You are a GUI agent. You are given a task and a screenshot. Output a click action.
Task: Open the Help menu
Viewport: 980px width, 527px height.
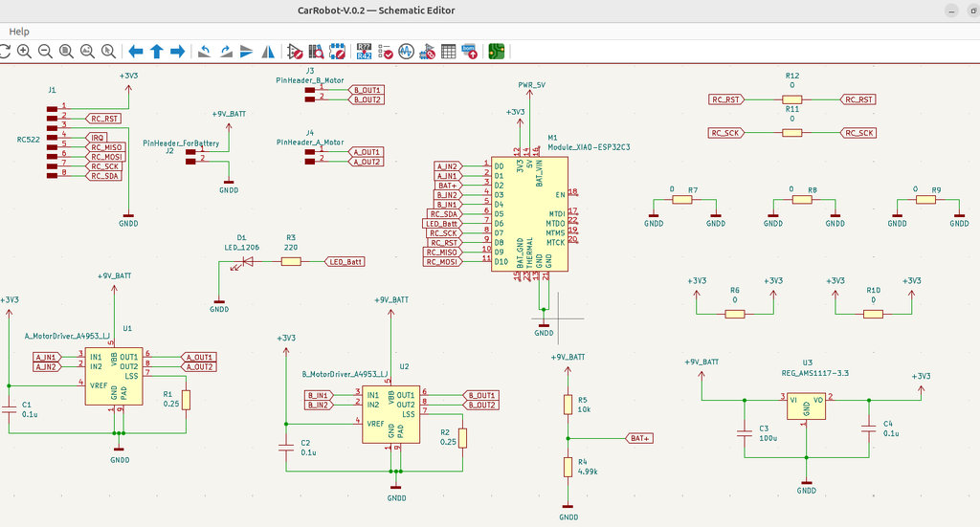(x=19, y=32)
